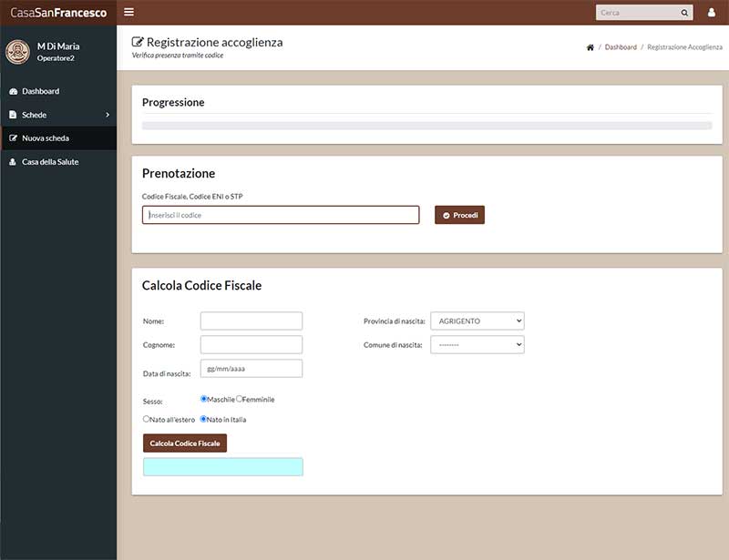Click the edit icon beside Registrazione accoglienza
Viewport: 729px width, 560px height.
pos(138,42)
